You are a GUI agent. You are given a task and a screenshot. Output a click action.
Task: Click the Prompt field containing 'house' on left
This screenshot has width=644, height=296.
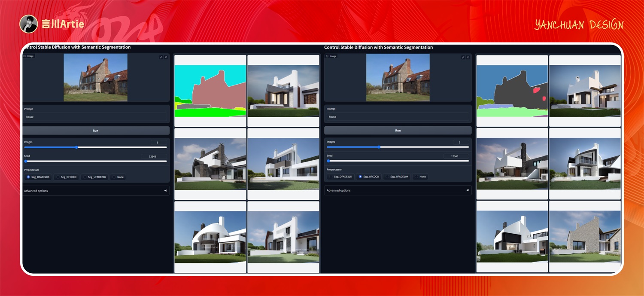point(96,117)
